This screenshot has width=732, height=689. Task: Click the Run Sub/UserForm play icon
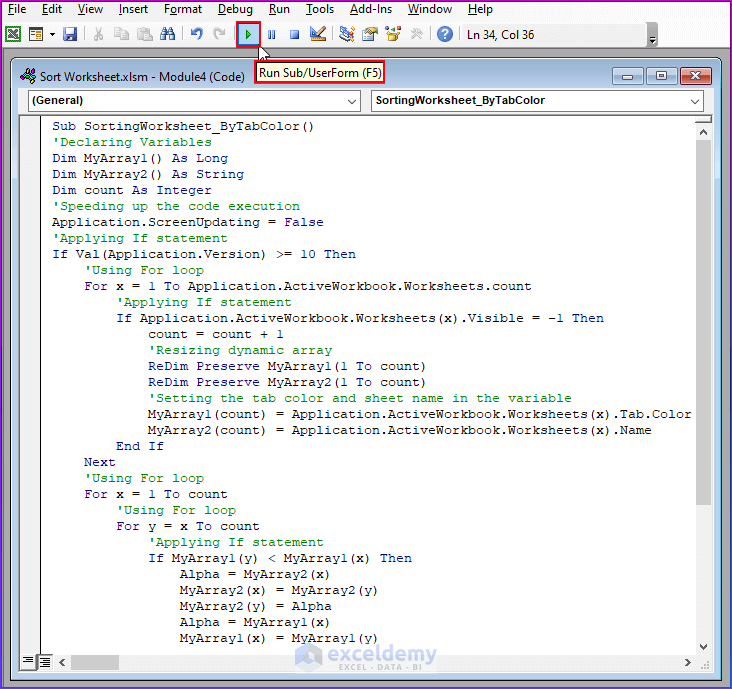(248, 34)
